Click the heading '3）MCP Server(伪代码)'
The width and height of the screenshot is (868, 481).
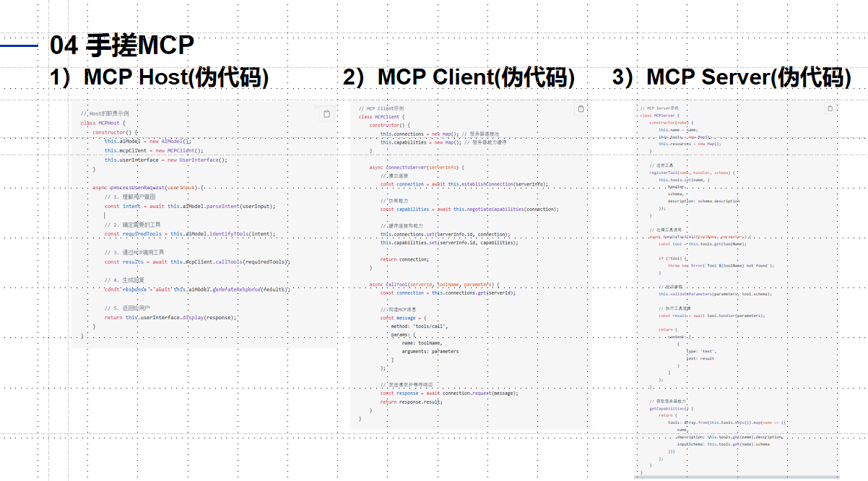click(732, 77)
